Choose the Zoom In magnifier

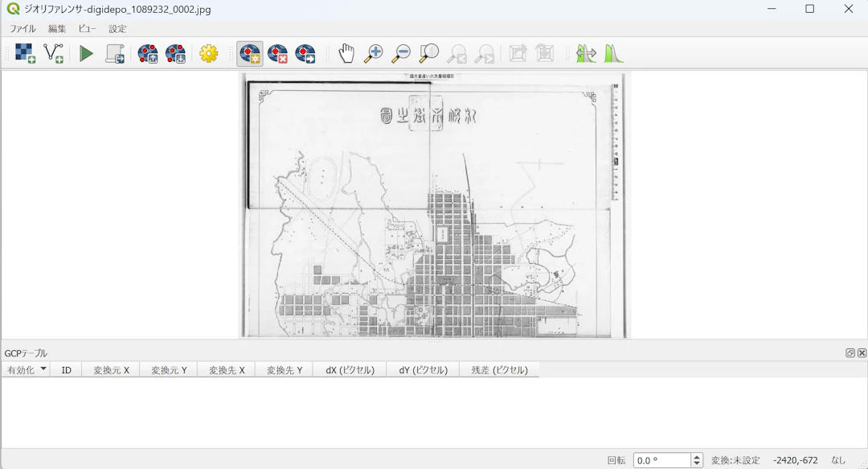coord(374,53)
